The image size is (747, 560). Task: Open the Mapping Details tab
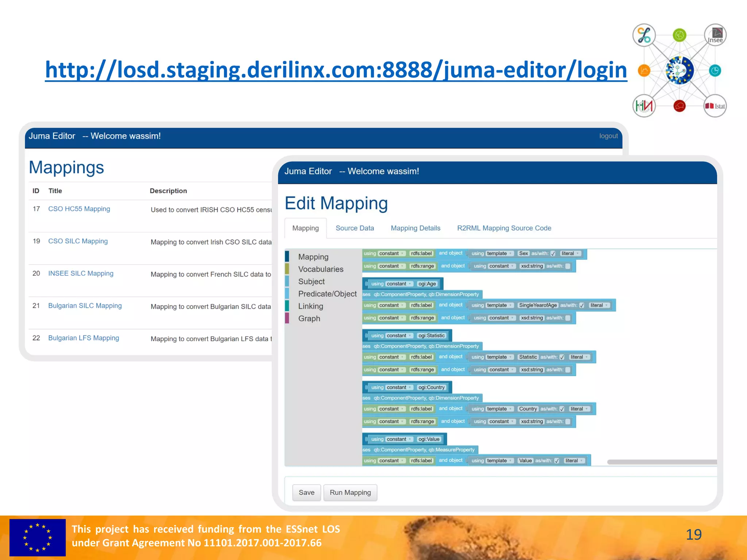(x=416, y=228)
